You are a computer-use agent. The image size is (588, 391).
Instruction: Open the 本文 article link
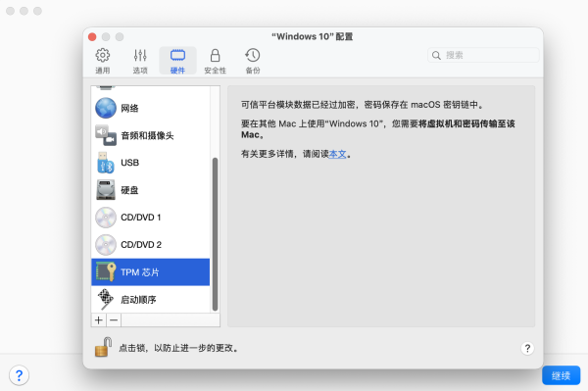[337, 154]
